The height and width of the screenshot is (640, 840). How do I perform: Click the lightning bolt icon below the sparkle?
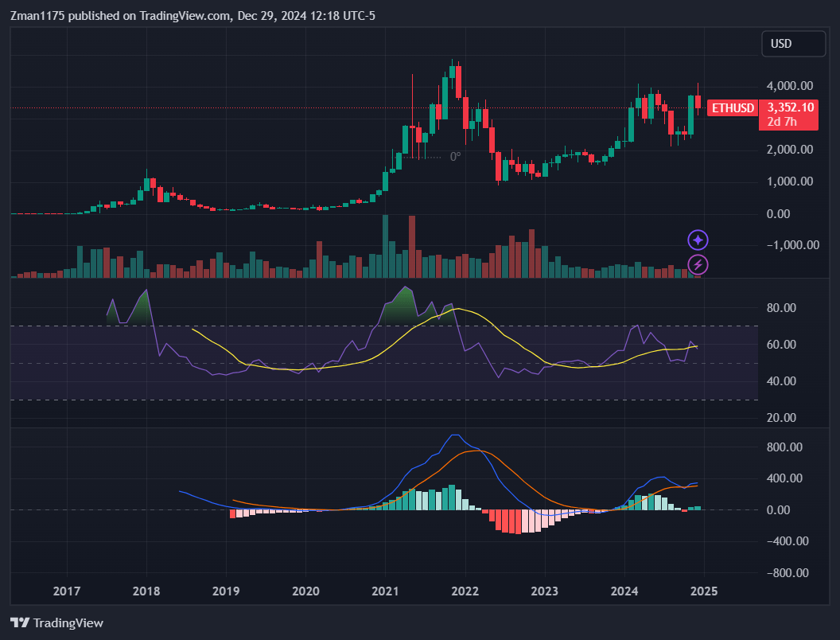[x=697, y=264]
